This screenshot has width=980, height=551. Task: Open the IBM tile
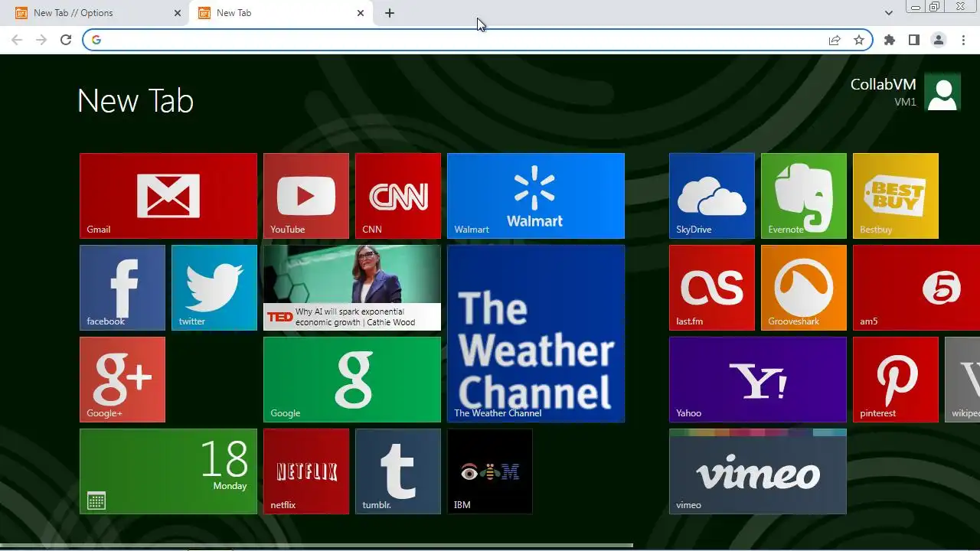click(490, 471)
